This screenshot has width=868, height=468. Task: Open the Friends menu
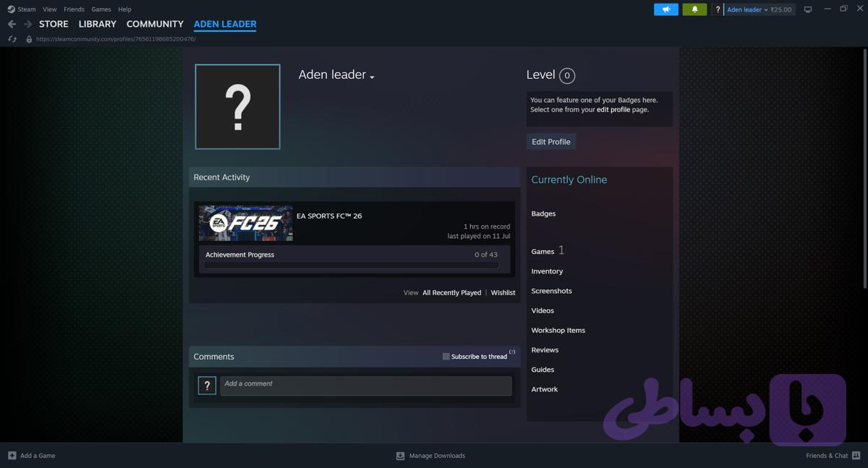74,9
